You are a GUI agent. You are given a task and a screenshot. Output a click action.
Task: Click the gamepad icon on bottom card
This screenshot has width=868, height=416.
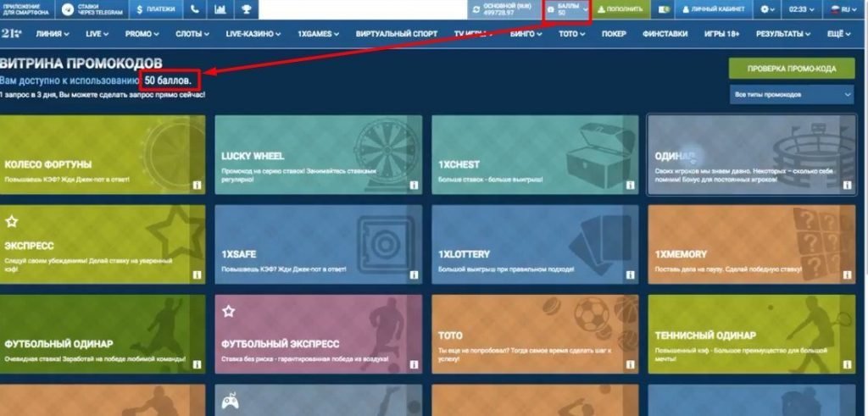[x=230, y=401]
